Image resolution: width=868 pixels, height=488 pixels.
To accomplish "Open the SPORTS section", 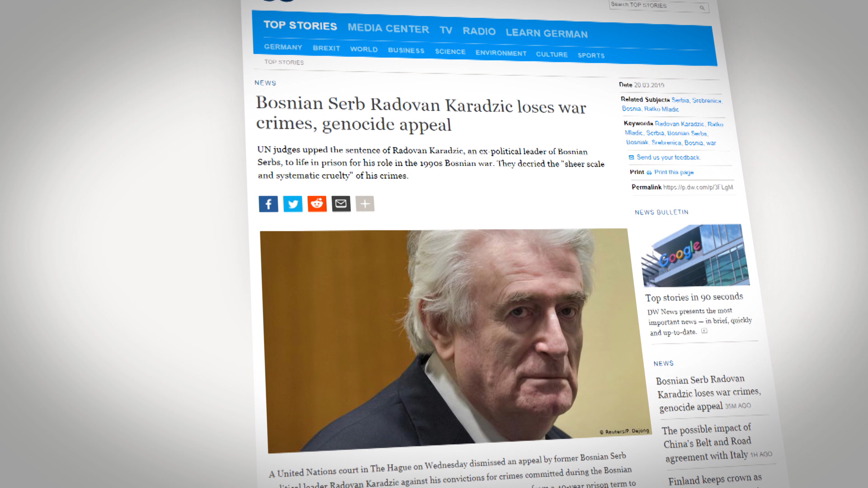I will pos(591,55).
